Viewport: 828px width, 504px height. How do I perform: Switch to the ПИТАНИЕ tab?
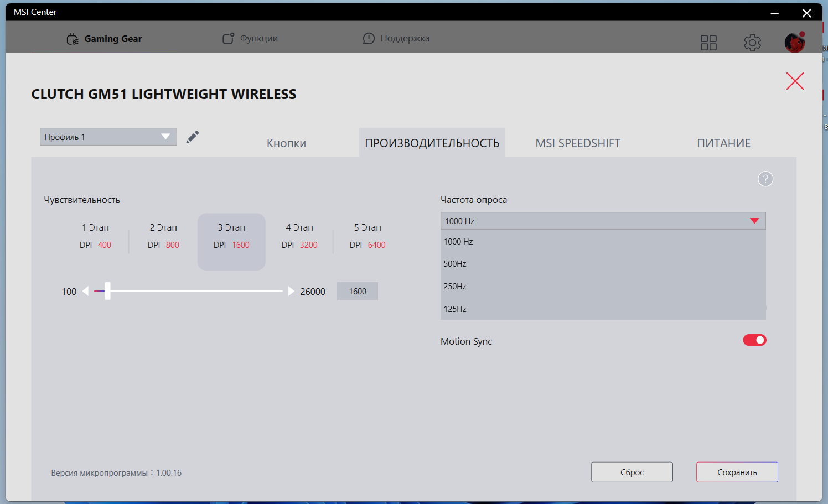724,143
